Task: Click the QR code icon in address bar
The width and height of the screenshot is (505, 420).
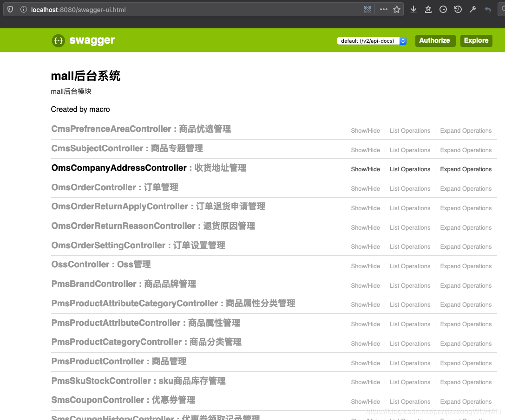Action: [367, 9]
